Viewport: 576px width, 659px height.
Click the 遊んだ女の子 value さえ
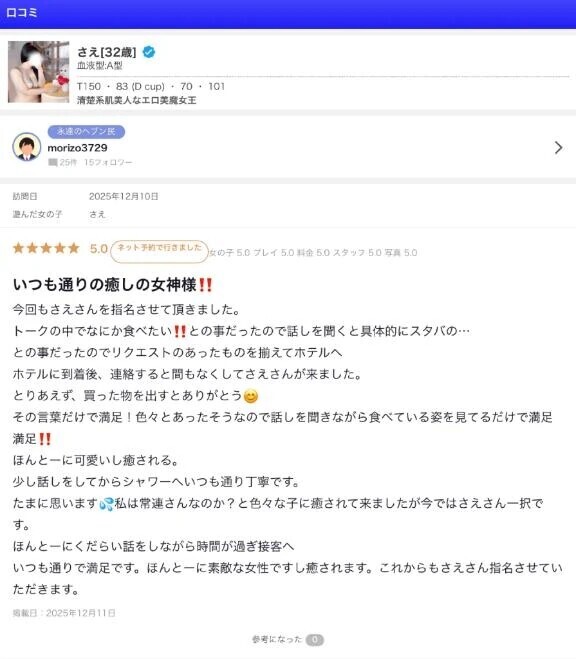coord(97,214)
